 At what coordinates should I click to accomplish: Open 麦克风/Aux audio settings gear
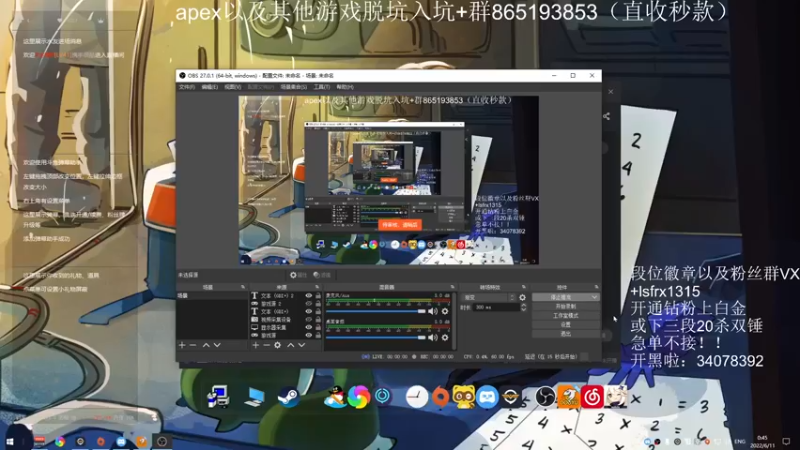[x=445, y=311]
